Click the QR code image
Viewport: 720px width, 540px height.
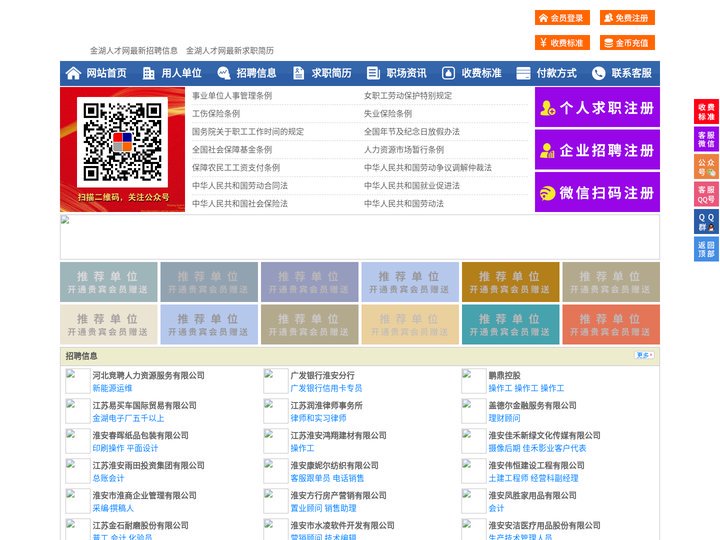[x=122, y=142]
